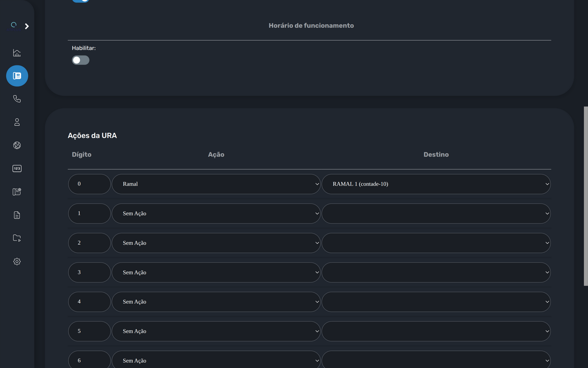Open the statistics chart icon in sidebar

coord(17,53)
